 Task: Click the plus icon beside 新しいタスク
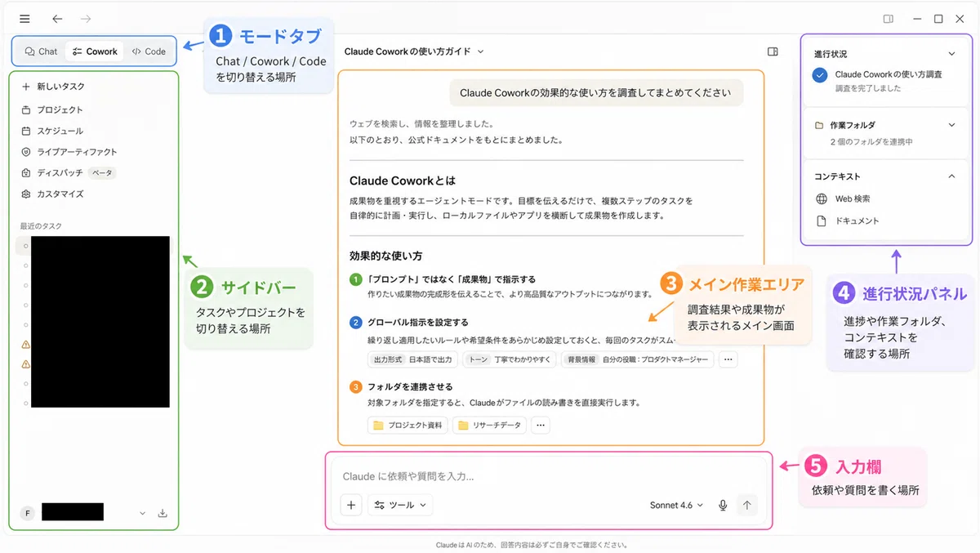(26, 87)
